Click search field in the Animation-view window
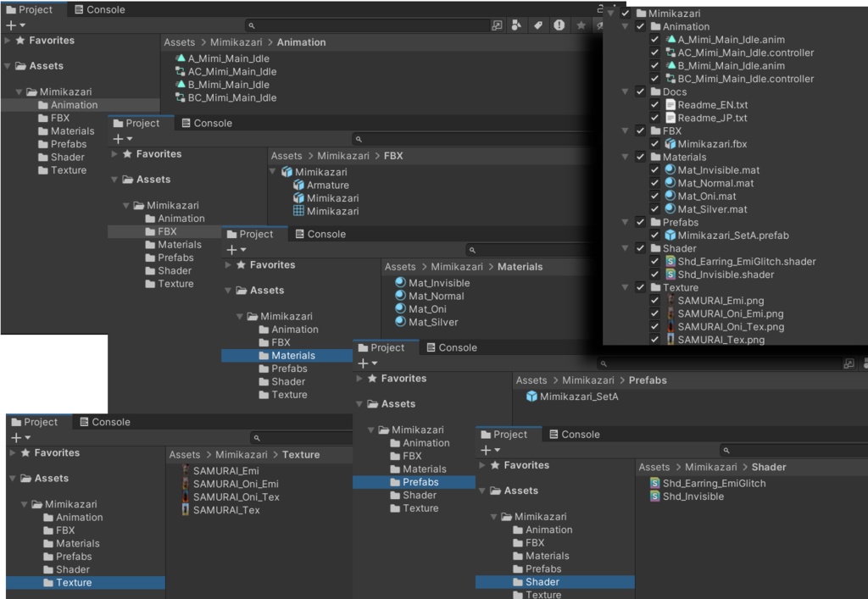 pos(368,25)
